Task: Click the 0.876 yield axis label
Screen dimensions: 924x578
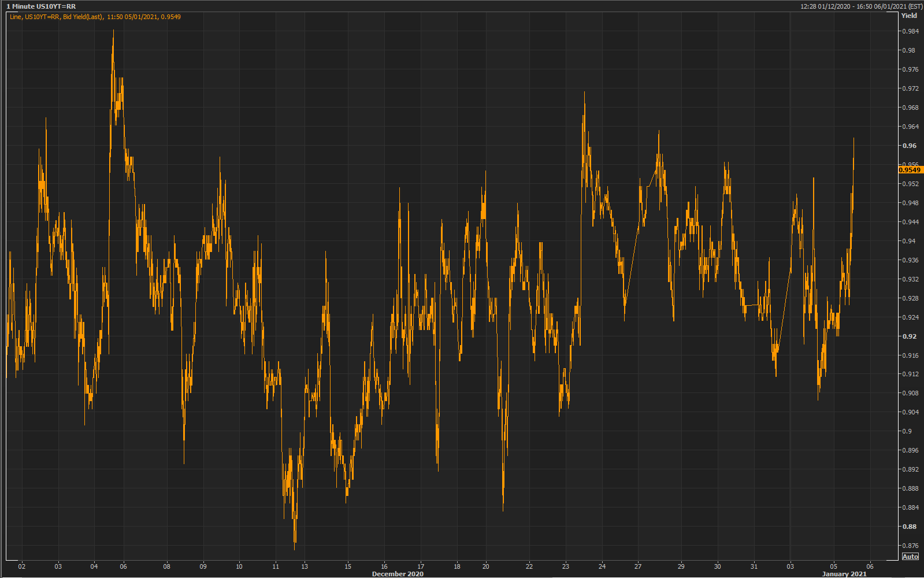Action: [911, 546]
